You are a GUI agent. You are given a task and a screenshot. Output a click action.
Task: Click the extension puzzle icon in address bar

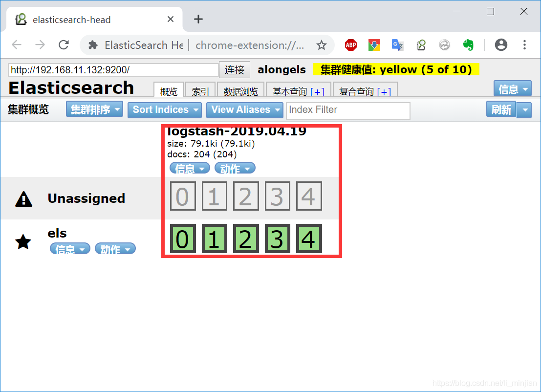click(93, 45)
